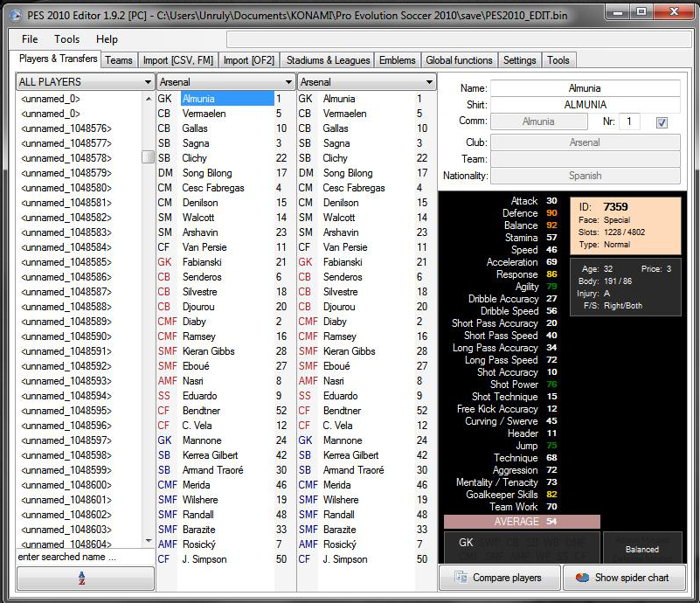Screen dimensions: 700x603
Task: Select Cesc Fabregas in the middle squad list
Action: coord(213,188)
